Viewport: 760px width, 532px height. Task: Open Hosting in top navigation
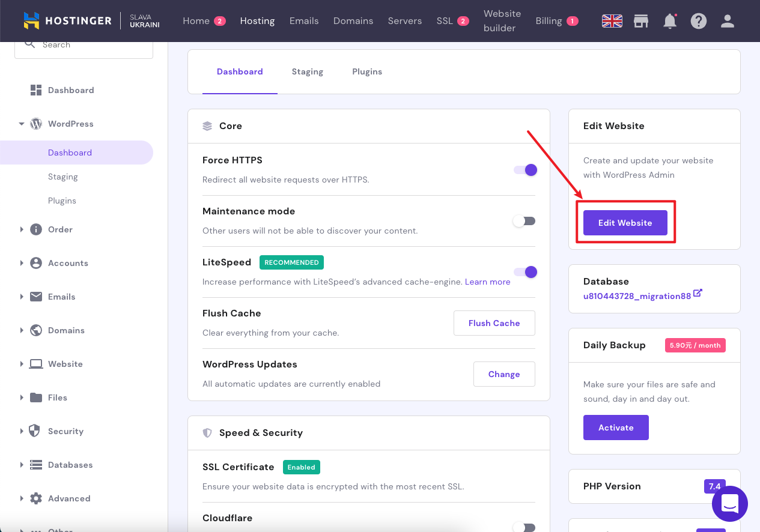[257, 21]
